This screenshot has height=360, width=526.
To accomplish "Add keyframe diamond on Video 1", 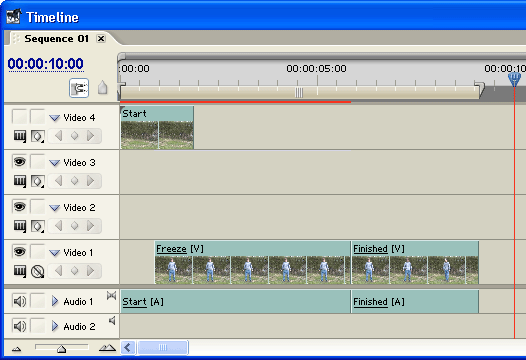I will click(74, 271).
